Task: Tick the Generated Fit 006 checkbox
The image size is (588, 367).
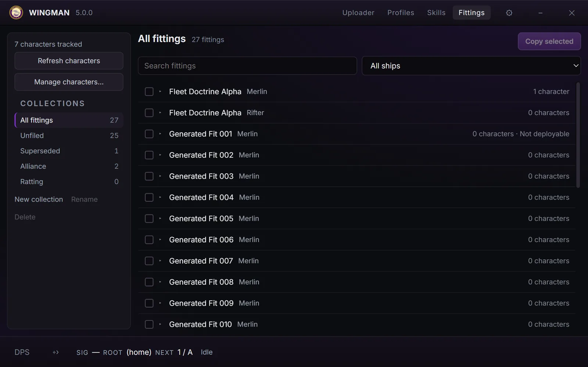Action: tap(149, 240)
